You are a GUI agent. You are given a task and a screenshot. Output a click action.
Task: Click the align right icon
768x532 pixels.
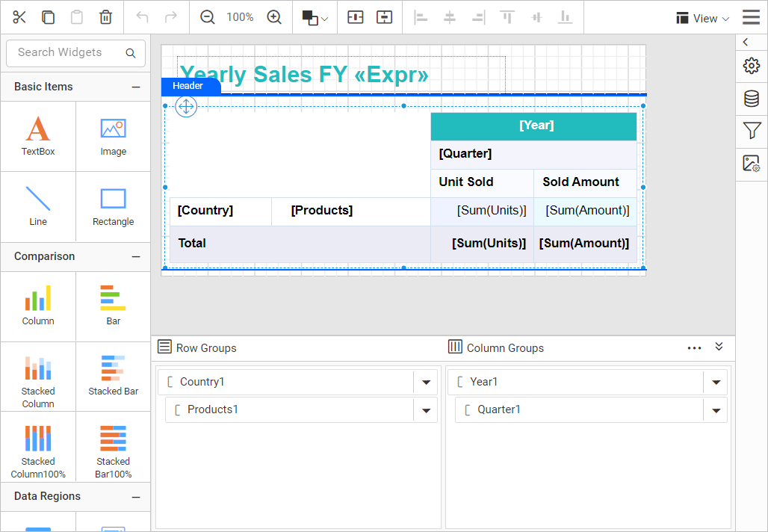tap(479, 18)
